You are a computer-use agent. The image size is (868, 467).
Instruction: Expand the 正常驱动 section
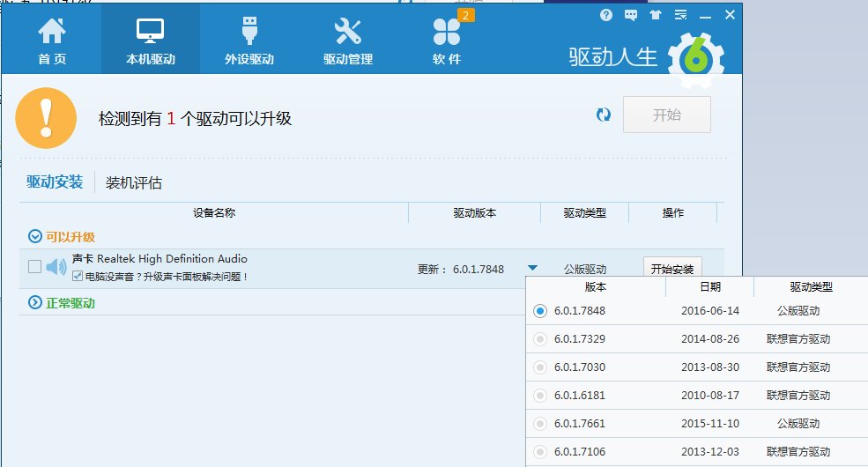pos(35,302)
